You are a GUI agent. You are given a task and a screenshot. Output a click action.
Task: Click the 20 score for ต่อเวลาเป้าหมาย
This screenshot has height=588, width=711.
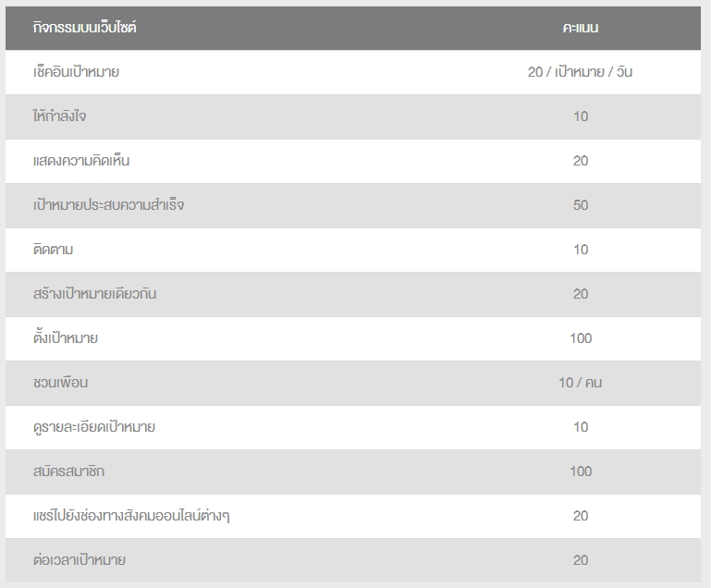[x=581, y=560]
